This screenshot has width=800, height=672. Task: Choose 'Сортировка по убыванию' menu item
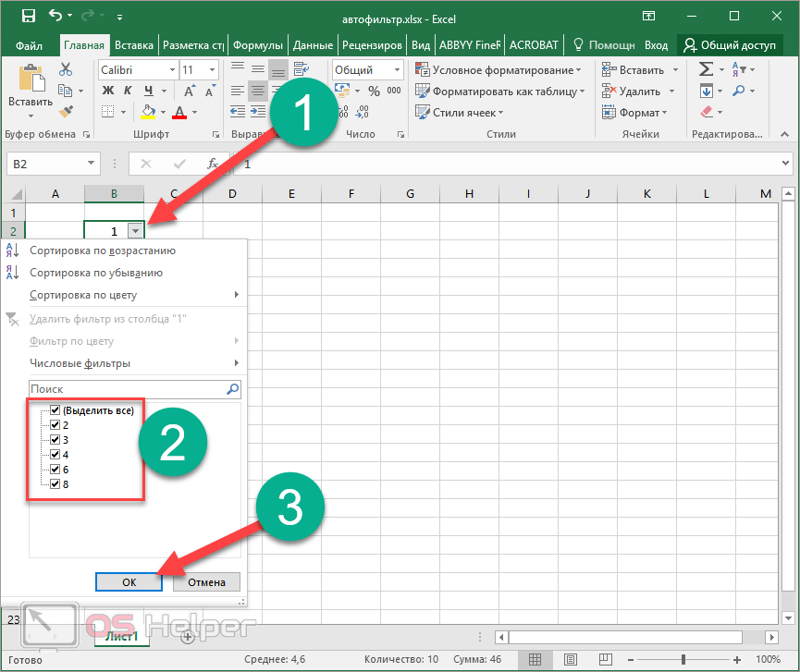[96, 273]
